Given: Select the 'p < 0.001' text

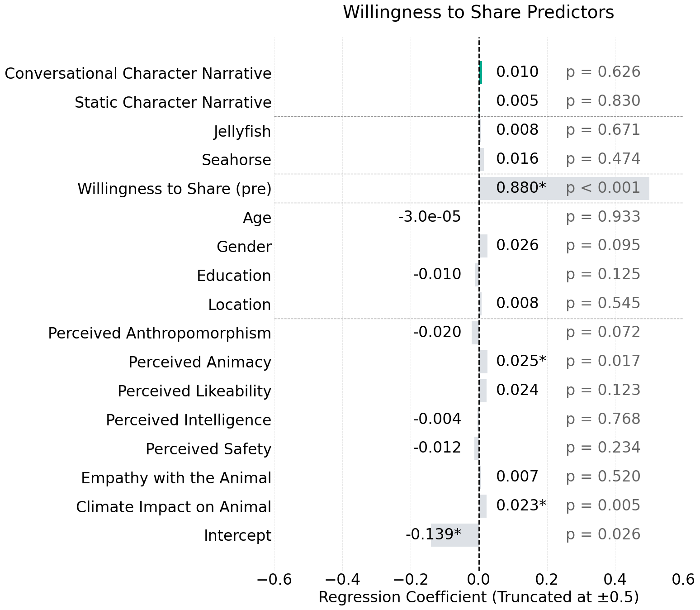Looking at the screenshot, I should (603, 187).
